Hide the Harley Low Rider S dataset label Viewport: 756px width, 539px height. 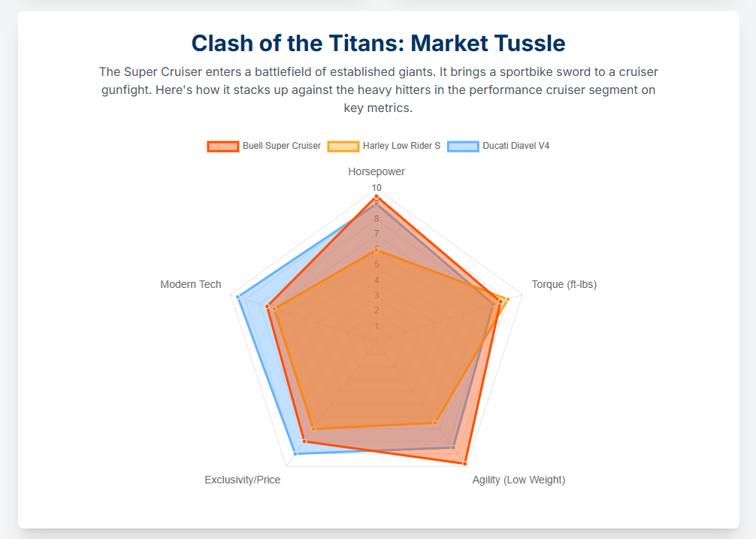coord(401,146)
